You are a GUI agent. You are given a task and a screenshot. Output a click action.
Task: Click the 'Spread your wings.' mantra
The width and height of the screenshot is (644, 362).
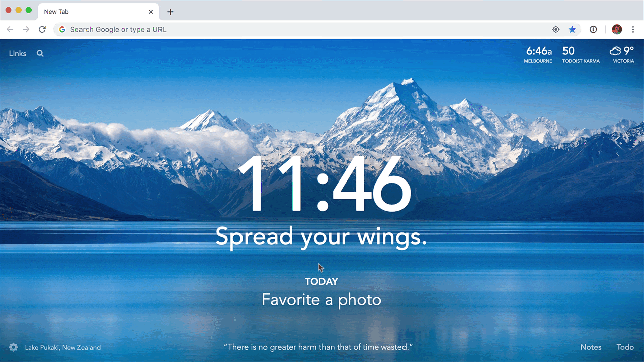coord(321,236)
